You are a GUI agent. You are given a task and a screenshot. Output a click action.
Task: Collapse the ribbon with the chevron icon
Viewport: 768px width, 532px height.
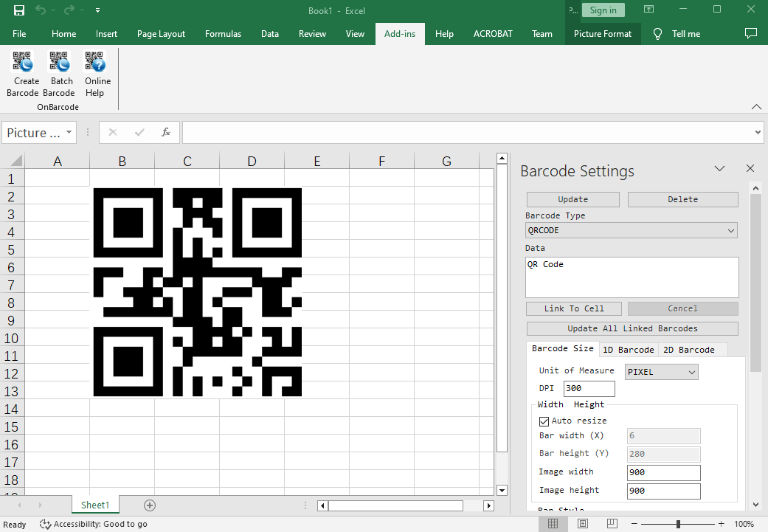756,106
